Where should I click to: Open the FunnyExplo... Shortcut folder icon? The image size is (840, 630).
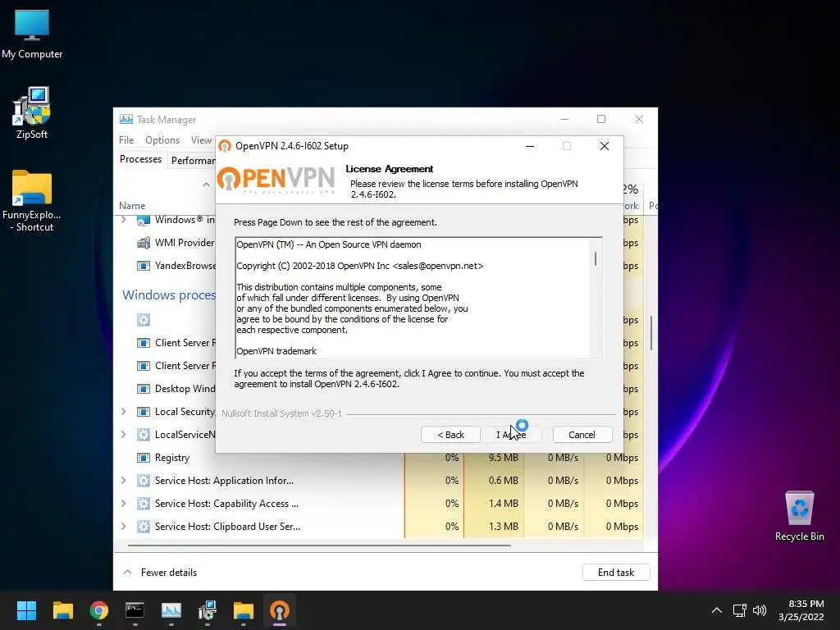coord(32,201)
